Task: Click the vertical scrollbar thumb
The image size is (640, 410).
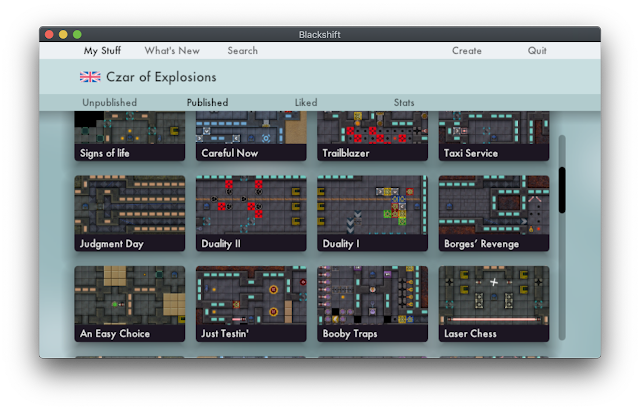Action: (x=562, y=190)
